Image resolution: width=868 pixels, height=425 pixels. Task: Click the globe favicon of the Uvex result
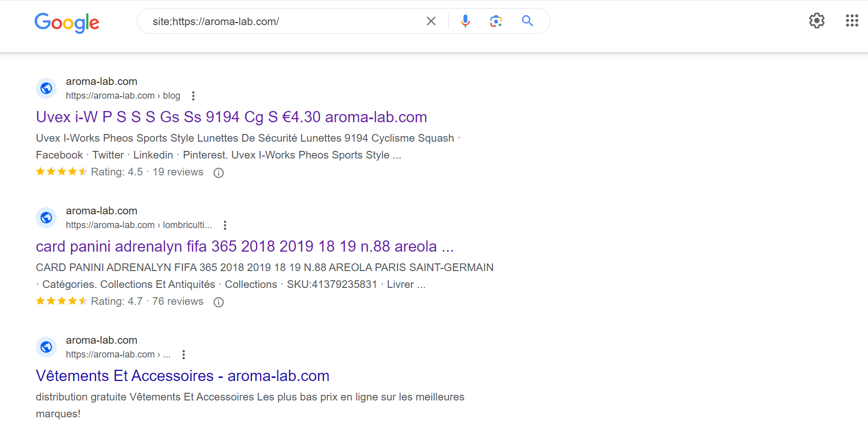(46, 88)
